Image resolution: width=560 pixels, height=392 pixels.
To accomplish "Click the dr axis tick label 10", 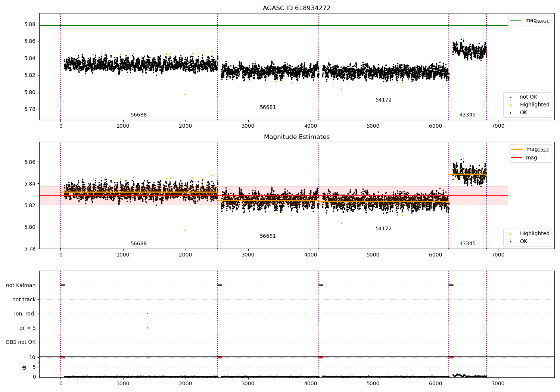I will tap(32, 358).
